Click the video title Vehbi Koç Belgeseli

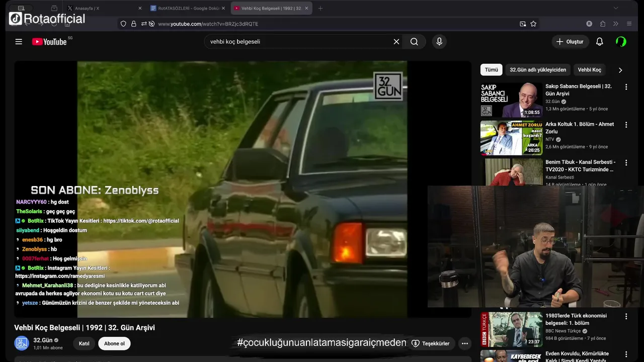click(x=85, y=328)
